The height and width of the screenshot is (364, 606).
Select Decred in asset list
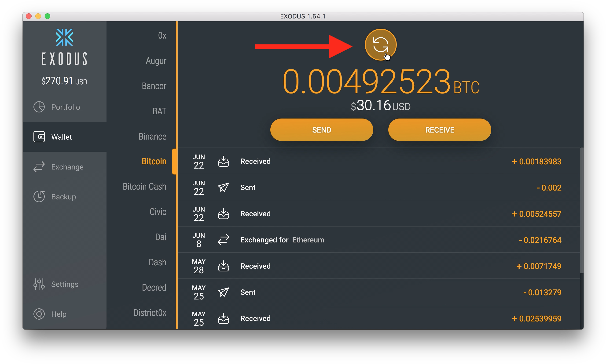pos(154,288)
